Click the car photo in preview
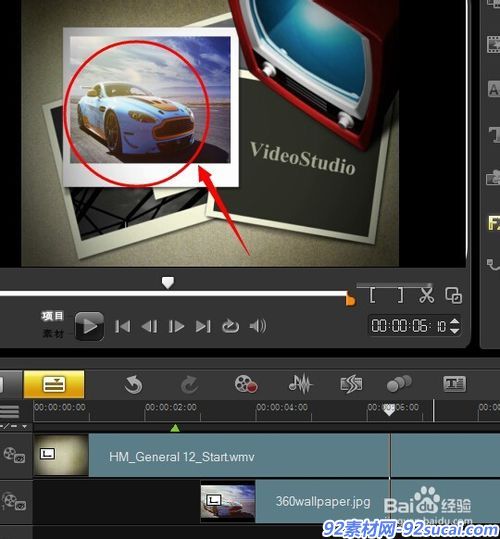Viewport: 500px width, 539px height. coord(150,100)
